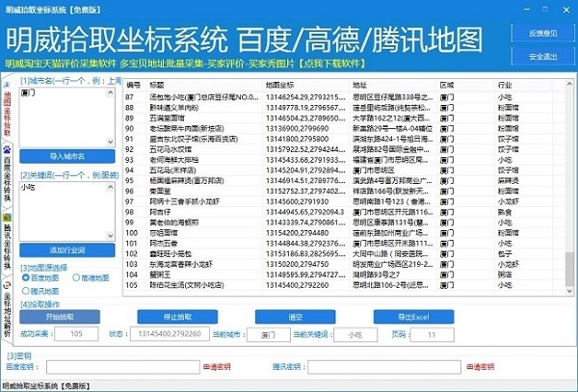Image resolution: width=578 pixels, height=392 pixels.
Task: Click the 状态 coordinate field
Action: click(x=170, y=334)
